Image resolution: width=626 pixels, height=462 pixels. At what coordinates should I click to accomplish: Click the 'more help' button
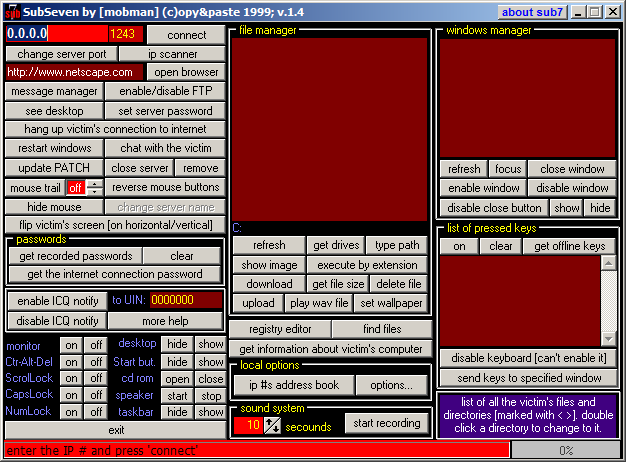tap(166, 322)
